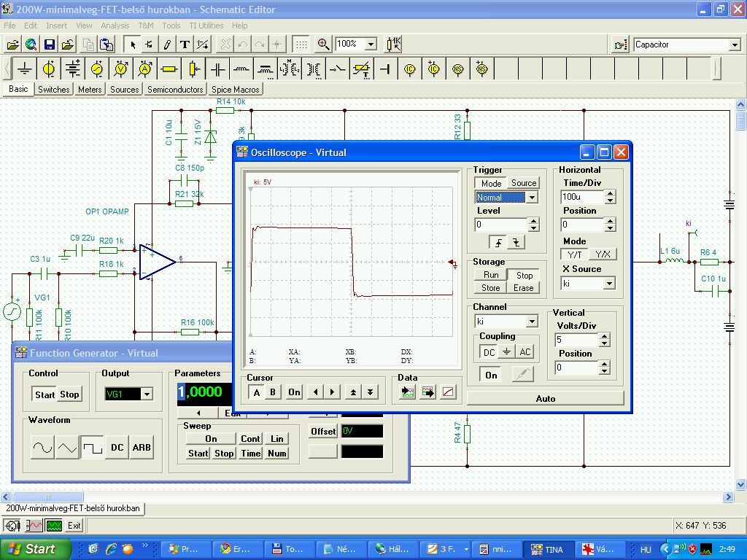Image resolution: width=747 pixels, height=560 pixels.
Task: Choose the triangle waveform button
Action: (67, 448)
